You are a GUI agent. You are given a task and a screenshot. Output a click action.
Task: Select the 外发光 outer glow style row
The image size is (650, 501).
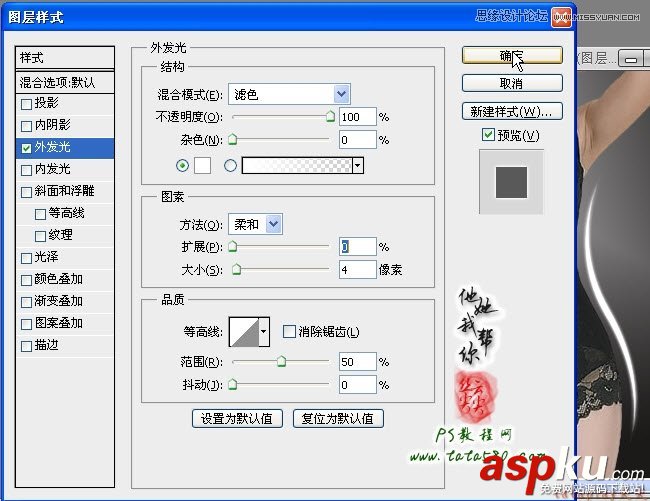(x=65, y=148)
